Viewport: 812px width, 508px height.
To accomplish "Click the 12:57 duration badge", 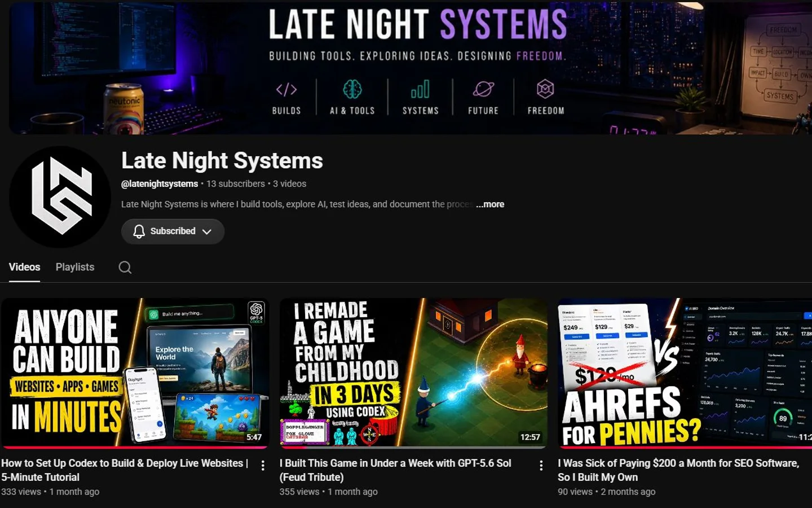I will pos(530,437).
